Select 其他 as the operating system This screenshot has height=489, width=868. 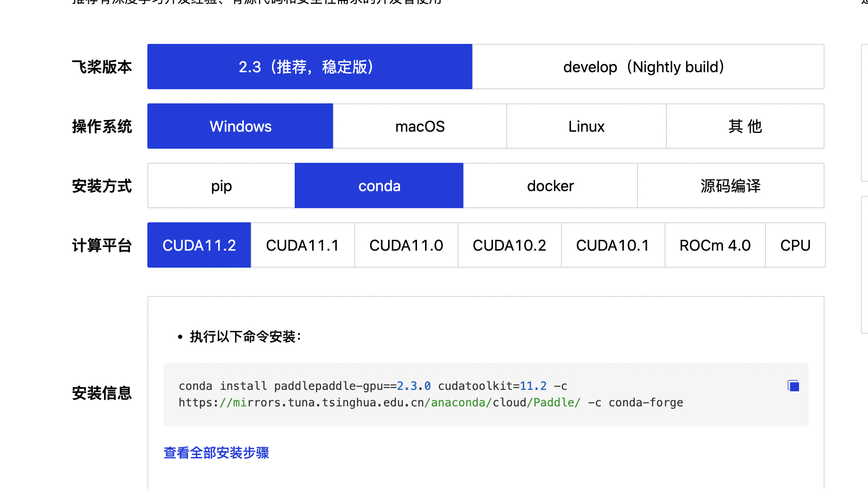(x=745, y=126)
